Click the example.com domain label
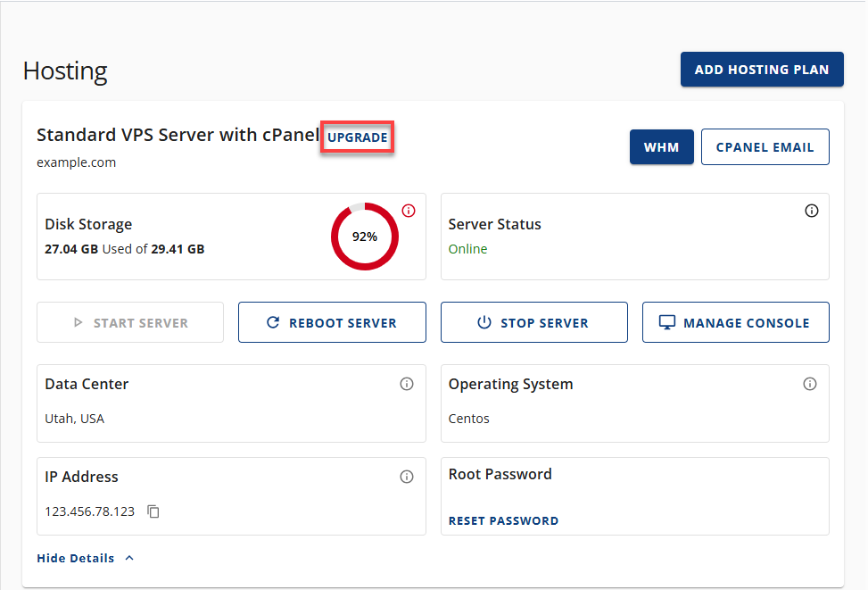Image resolution: width=868 pixels, height=590 pixels. (76, 162)
